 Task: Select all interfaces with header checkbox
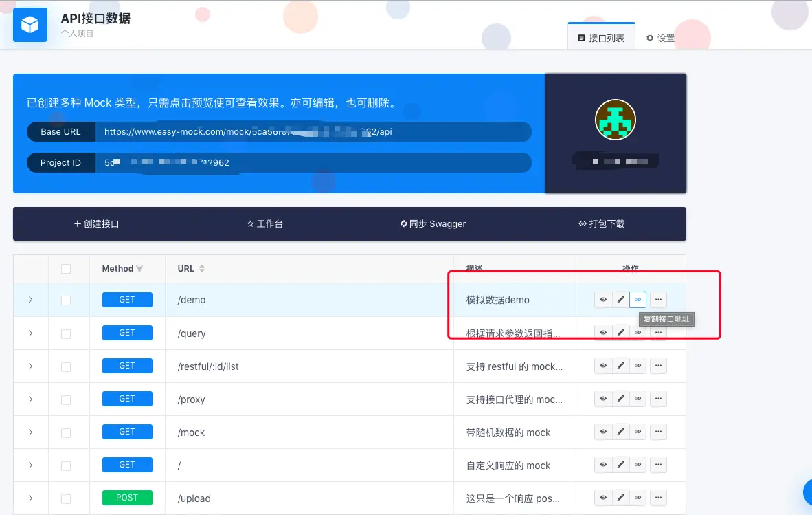click(x=66, y=269)
